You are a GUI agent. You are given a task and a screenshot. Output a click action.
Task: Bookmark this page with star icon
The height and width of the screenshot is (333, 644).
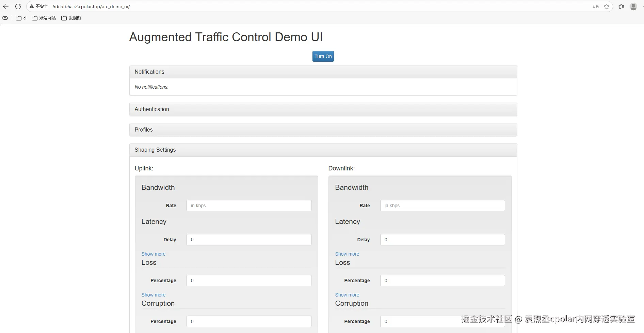[607, 6]
